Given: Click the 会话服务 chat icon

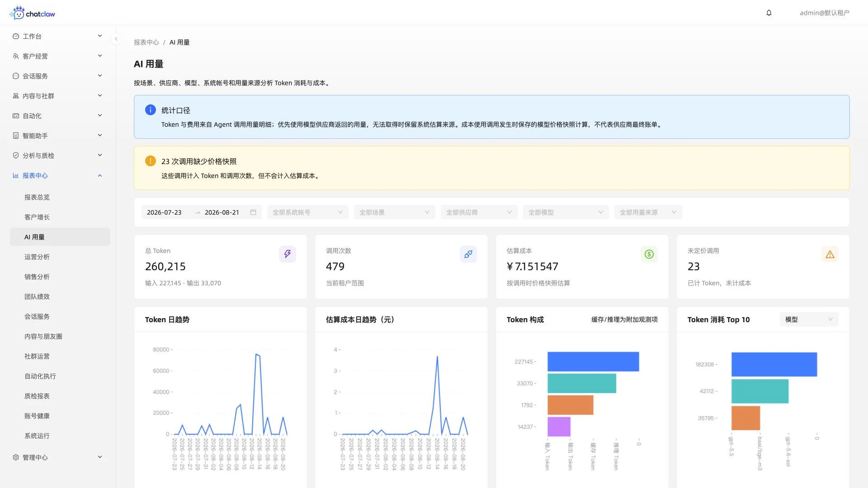Looking at the screenshot, I should pyautogui.click(x=16, y=76).
